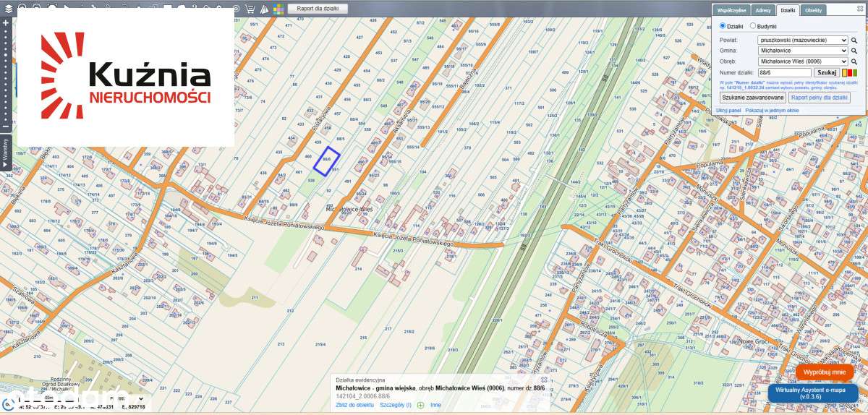This screenshot has width=868, height=415.
Task: Switch to the Adresy tab
Action: tap(762, 11)
